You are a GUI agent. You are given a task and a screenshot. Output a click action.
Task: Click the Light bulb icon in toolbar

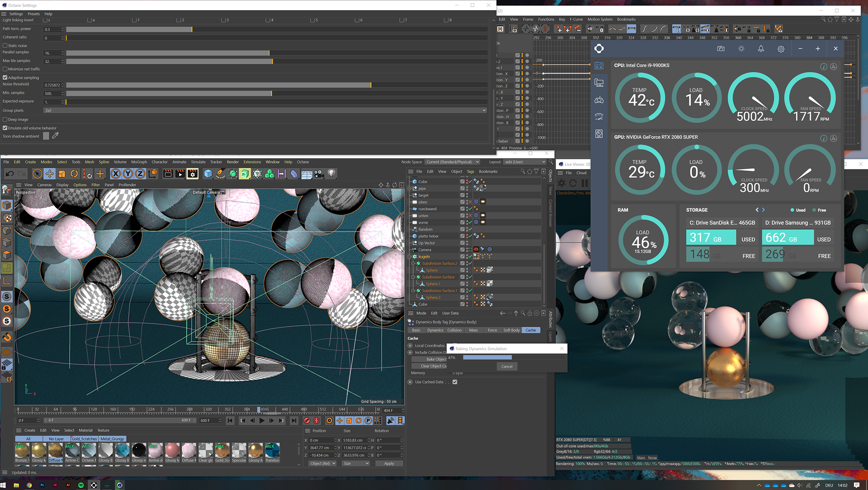point(331,174)
